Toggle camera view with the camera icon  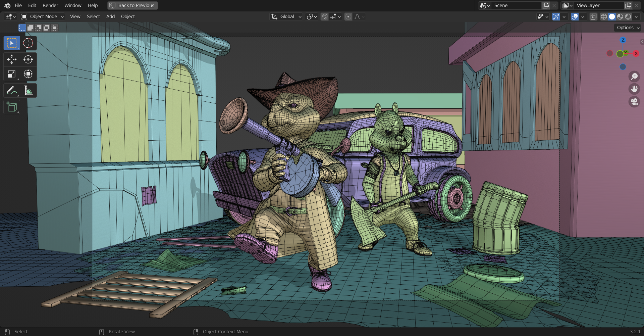pos(634,102)
